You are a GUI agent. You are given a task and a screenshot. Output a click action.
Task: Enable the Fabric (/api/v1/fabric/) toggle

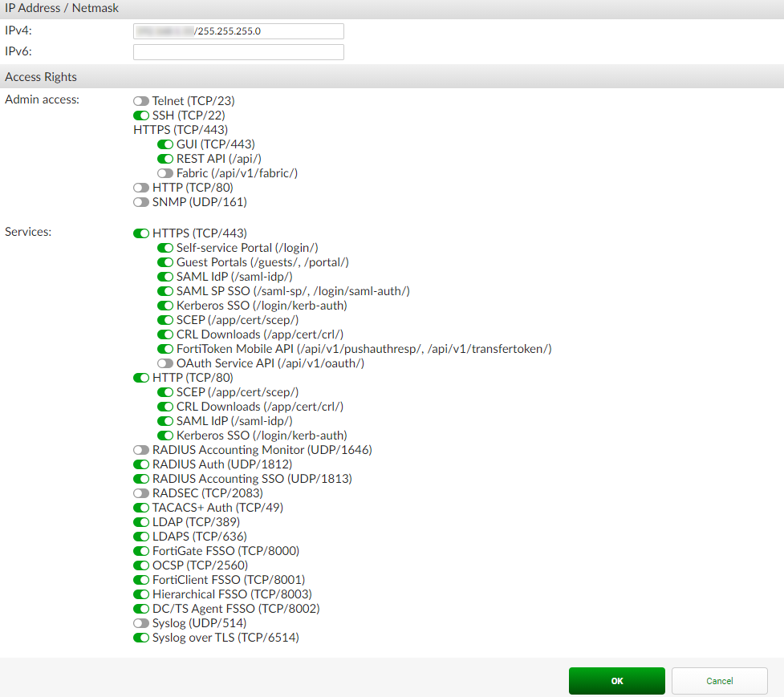(165, 172)
